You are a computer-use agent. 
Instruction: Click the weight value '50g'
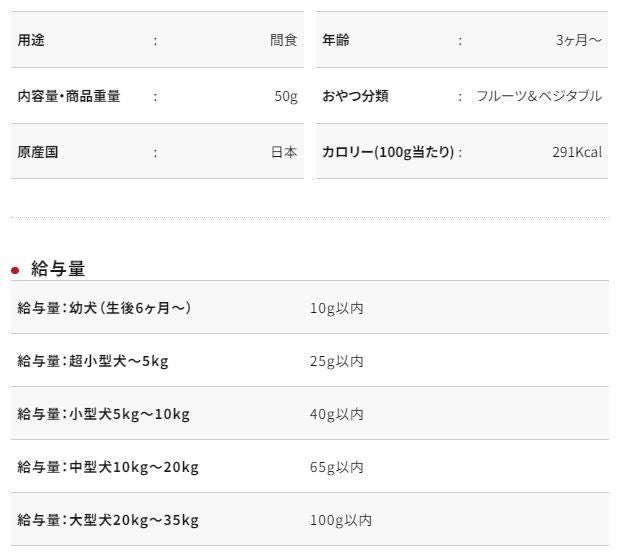point(286,96)
